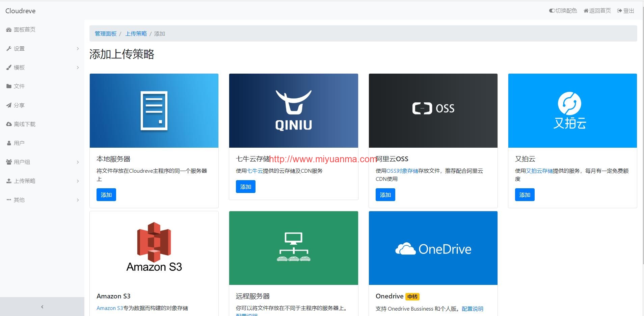Click the Aliyun OSS card image

pyautogui.click(x=433, y=111)
